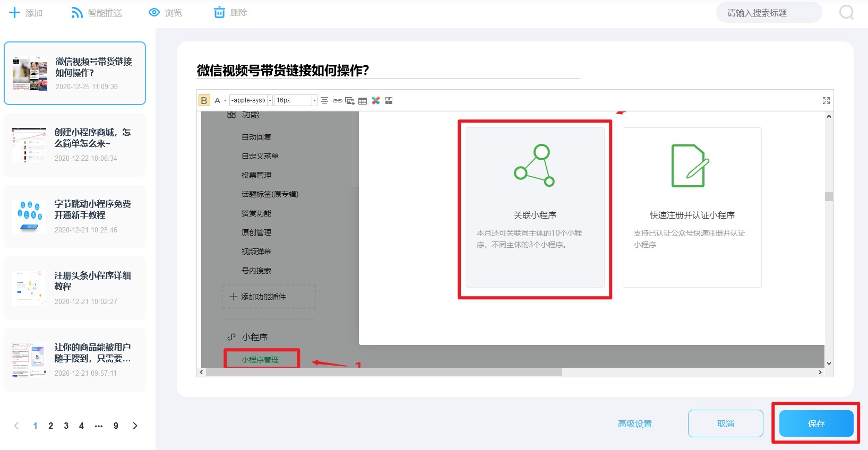Open 高级设置 advanced settings link

pyautogui.click(x=635, y=423)
